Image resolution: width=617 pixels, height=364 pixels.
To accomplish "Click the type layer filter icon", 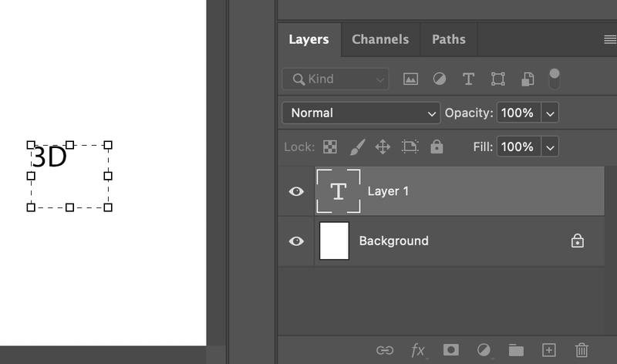I will pos(468,79).
